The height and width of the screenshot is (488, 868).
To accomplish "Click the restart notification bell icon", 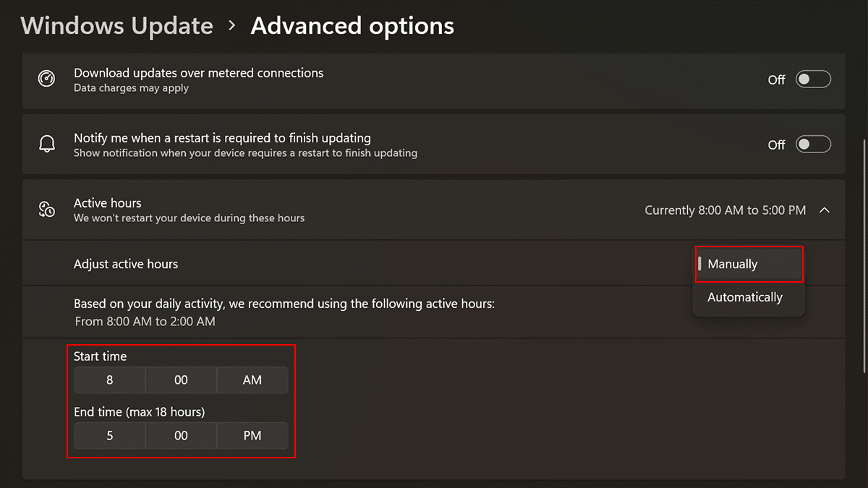I will pyautogui.click(x=47, y=145).
